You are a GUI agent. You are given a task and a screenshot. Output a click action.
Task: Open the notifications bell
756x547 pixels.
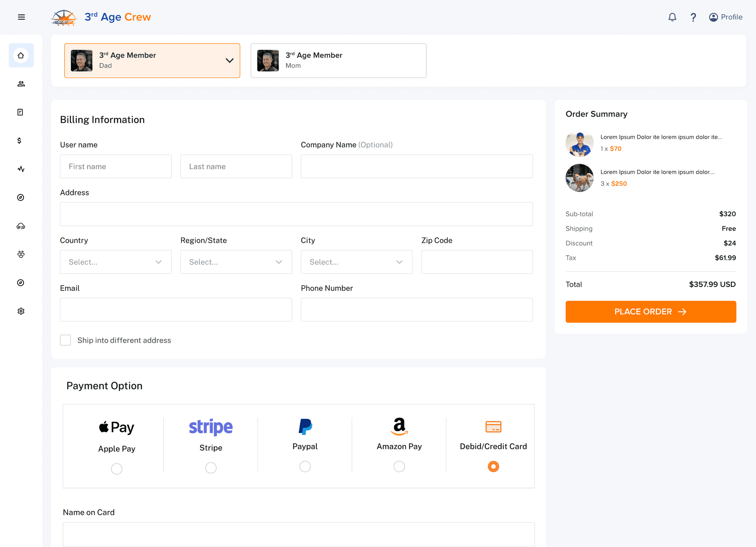pyautogui.click(x=672, y=17)
